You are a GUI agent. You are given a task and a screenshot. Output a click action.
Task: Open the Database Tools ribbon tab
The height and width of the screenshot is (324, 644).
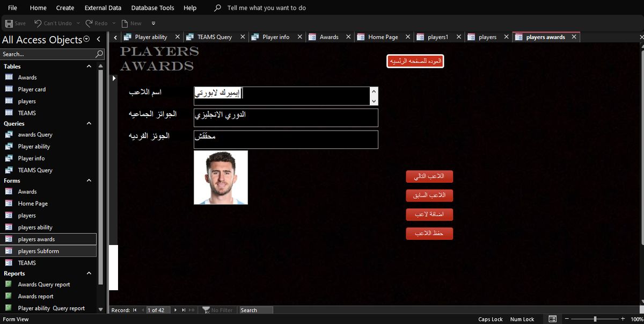coord(152,8)
